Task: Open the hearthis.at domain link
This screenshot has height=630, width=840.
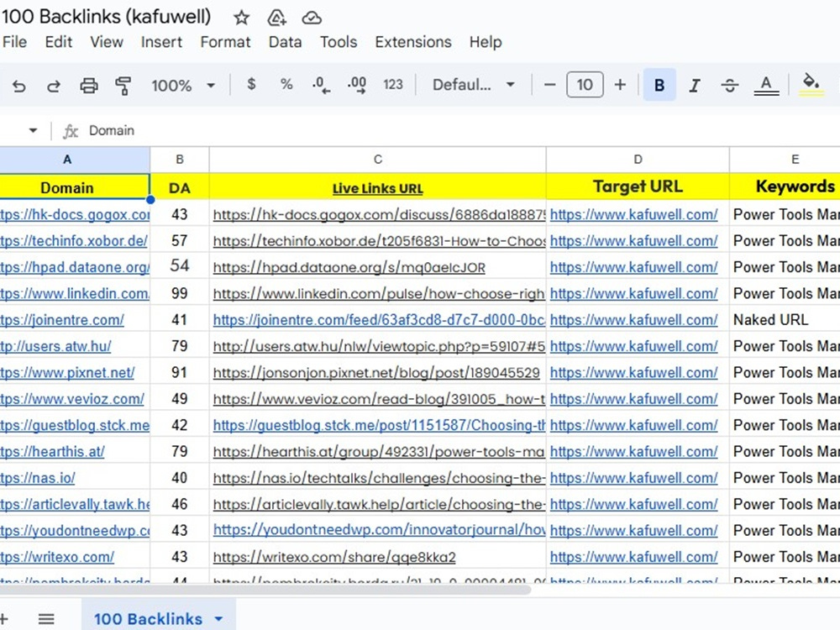Action: point(52,452)
